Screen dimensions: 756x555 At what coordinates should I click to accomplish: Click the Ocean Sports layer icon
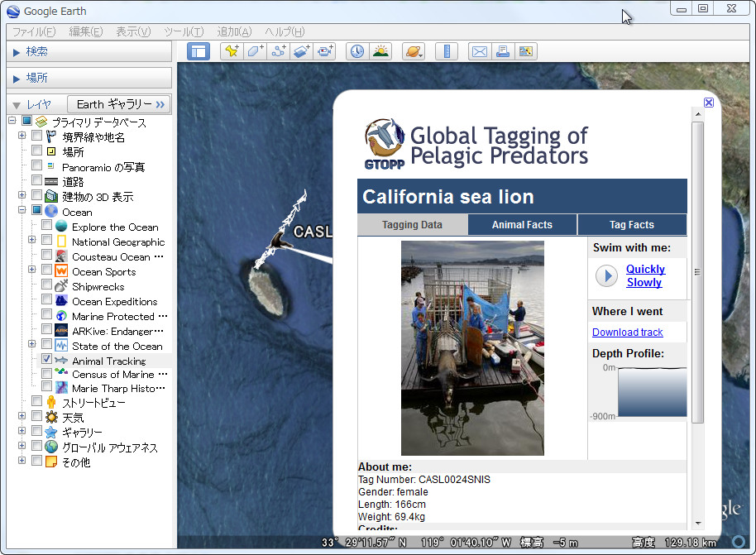(x=61, y=271)
